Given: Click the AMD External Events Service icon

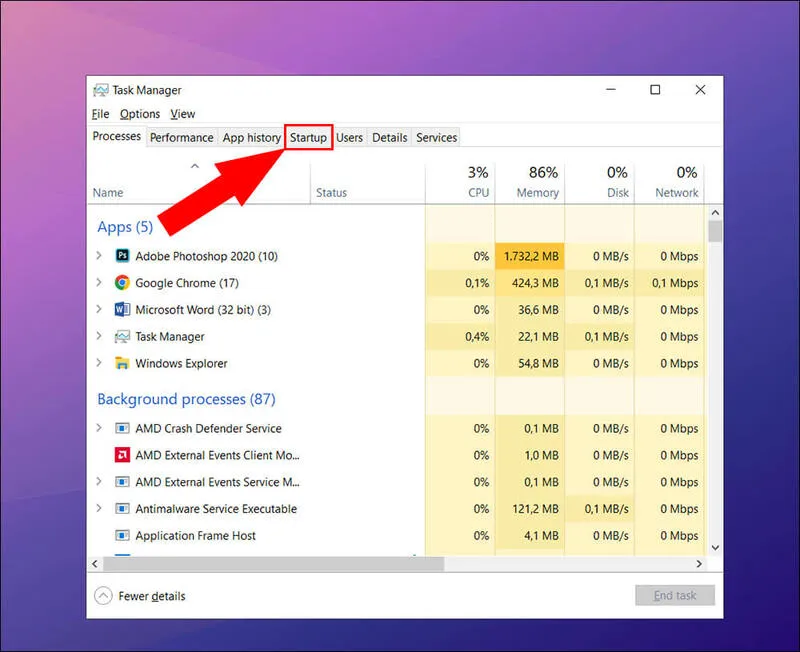Looking at the screenshot, I should coord(122,482).
